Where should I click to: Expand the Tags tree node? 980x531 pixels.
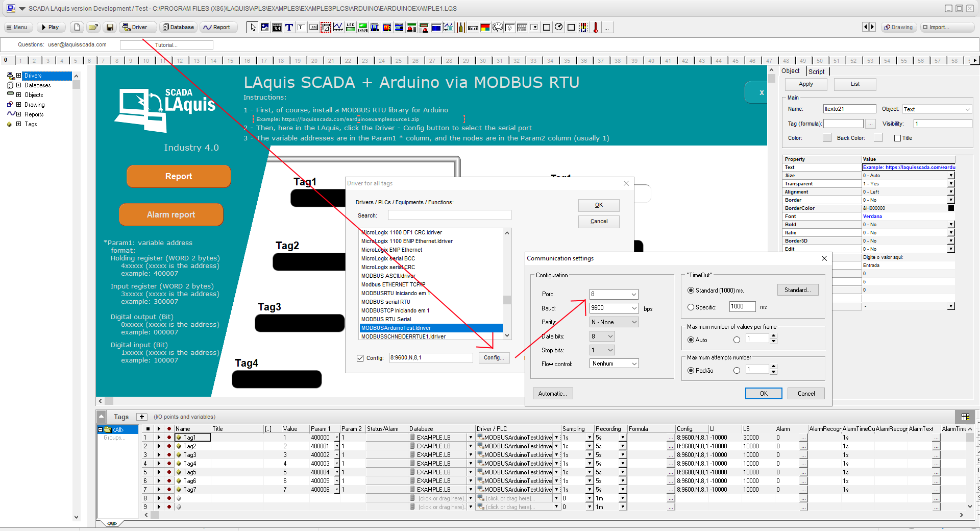pos(19,124)
